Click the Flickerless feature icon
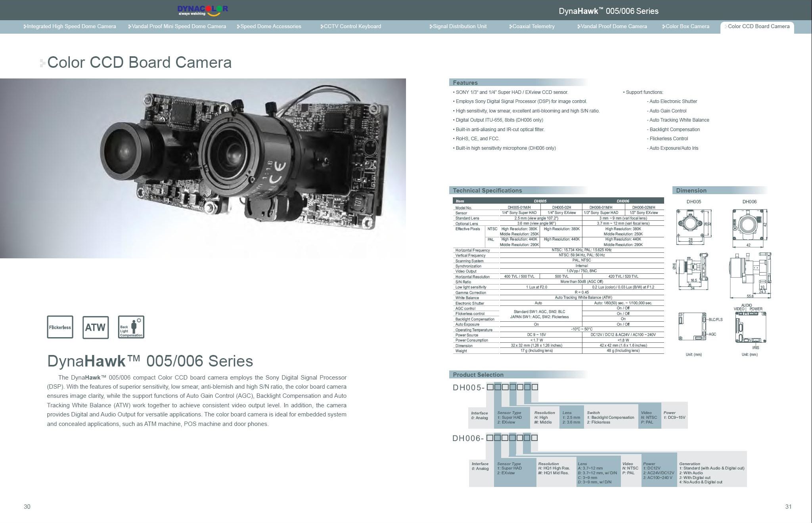This screenshot has height=523, width=812. coord(60,327)
